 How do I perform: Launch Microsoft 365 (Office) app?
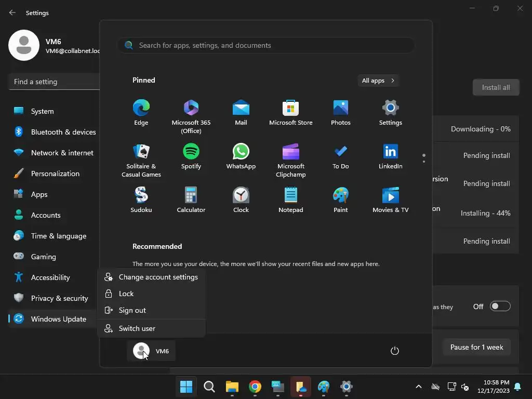pyautogui.click(x=191, y=117)
